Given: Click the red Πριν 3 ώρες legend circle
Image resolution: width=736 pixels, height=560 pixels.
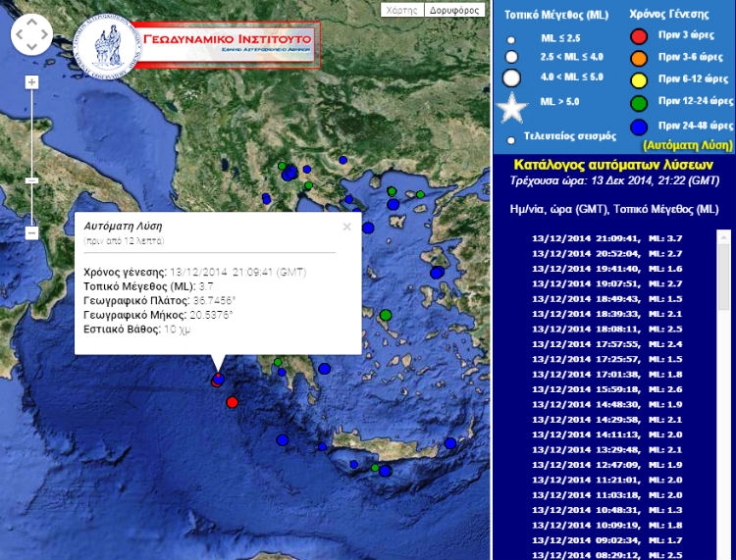Looking at the screenshot, I should [x=638, y=37].
